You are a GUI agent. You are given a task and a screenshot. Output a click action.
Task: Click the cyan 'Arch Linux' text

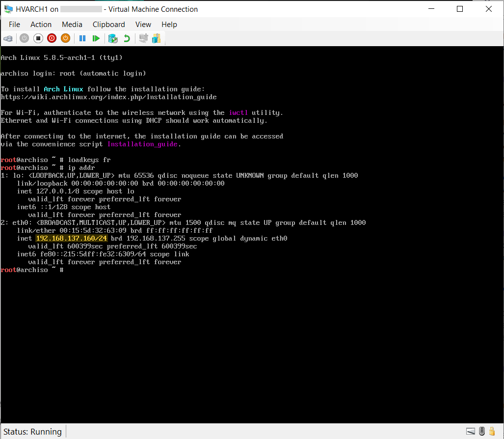63,89
